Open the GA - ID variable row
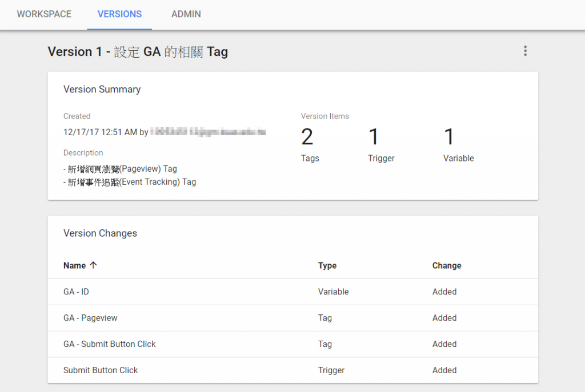The height and width of the screenshot is (392, 585). click(76, 292)
